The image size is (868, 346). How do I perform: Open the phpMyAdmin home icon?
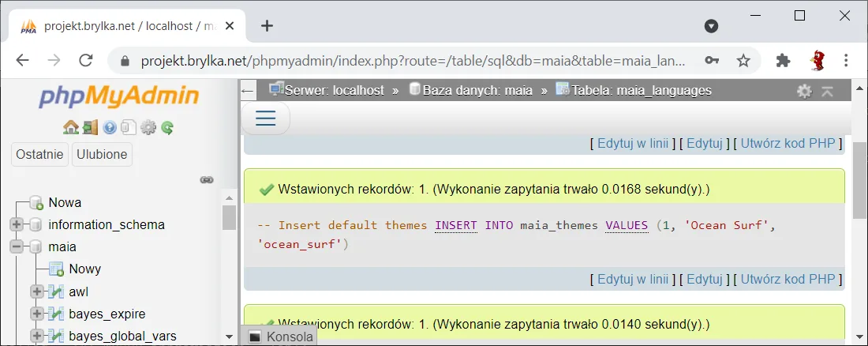point(71,128)
